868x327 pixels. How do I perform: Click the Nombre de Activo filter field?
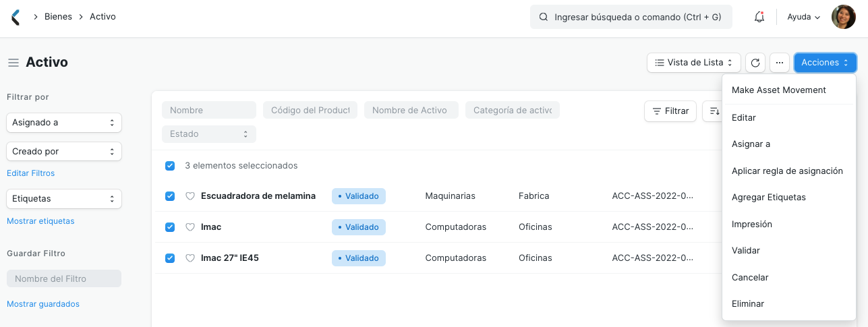point(411,110)
